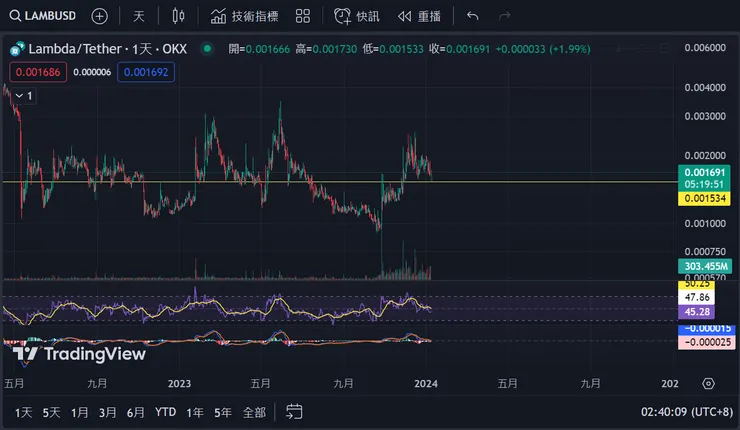Click price scale label 0.001000
The height and width of the screenshot is (430, 740).
pos(705,224)
